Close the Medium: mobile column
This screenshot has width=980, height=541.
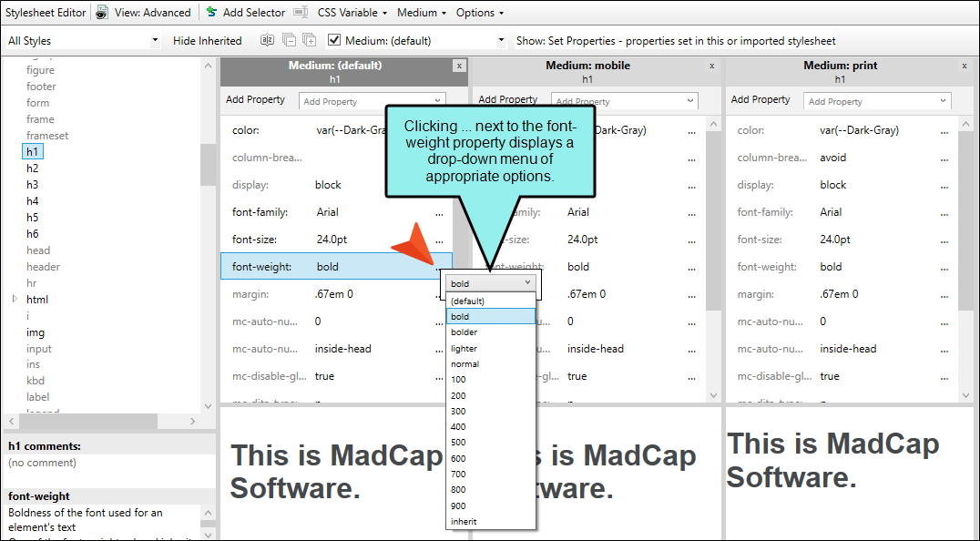coord(712,66)
